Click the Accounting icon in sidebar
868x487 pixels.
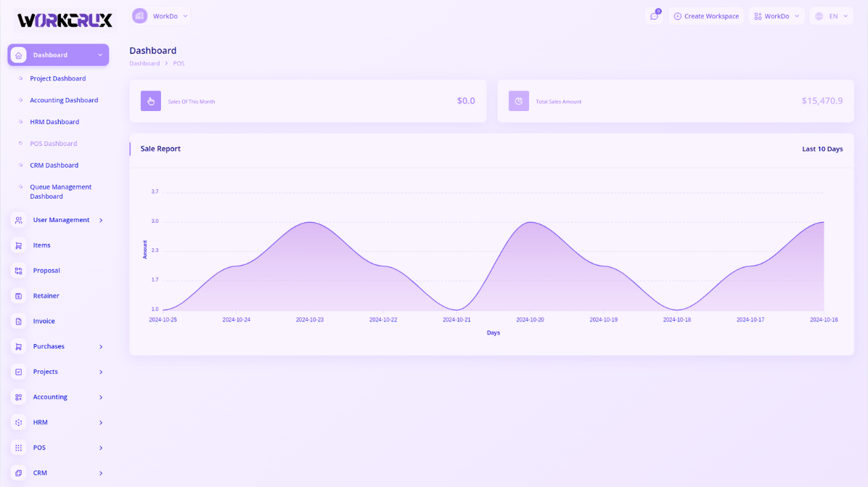point(18,397)
